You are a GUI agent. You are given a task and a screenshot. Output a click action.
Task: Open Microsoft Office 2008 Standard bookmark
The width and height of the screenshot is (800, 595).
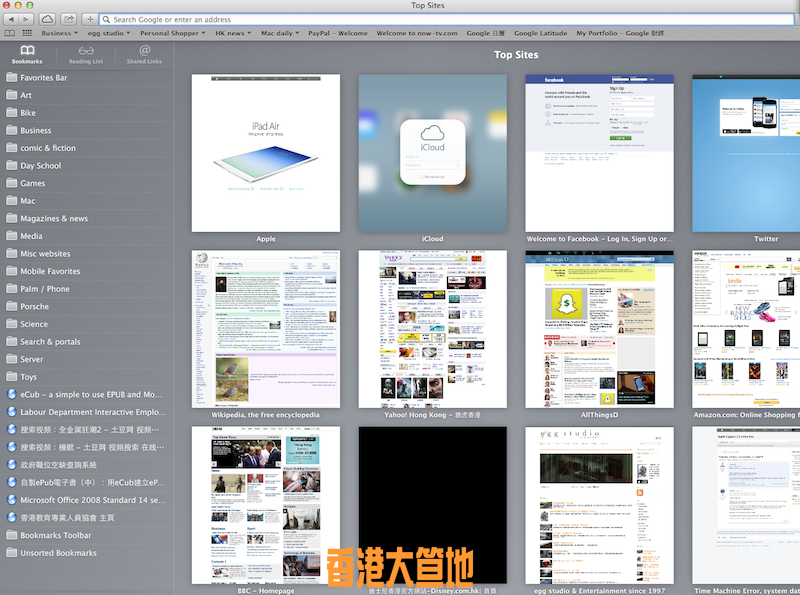point(87,500)
